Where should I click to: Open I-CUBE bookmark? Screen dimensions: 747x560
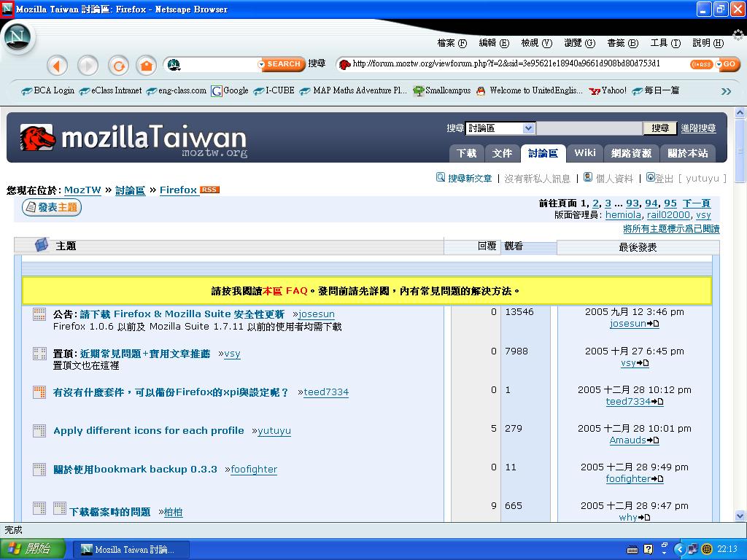pos(274,90)
